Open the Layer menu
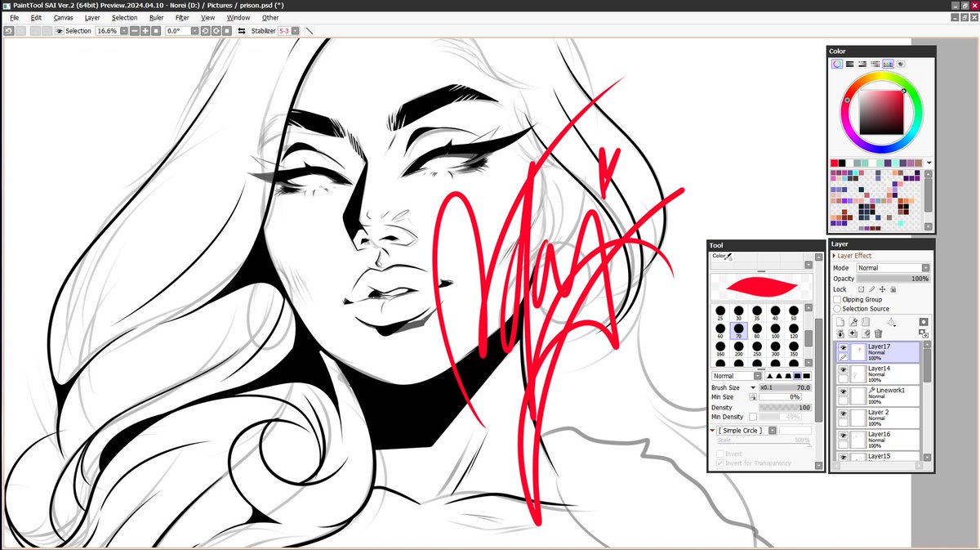Image resolution: width=980 pixels, height=550 pixels. (x=92, y=17)
